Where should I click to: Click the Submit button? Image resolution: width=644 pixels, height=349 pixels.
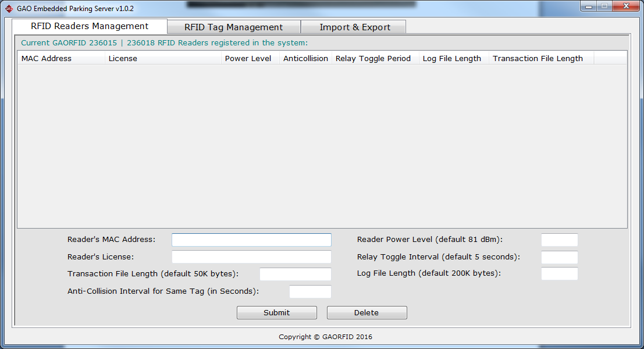(276, 313)
